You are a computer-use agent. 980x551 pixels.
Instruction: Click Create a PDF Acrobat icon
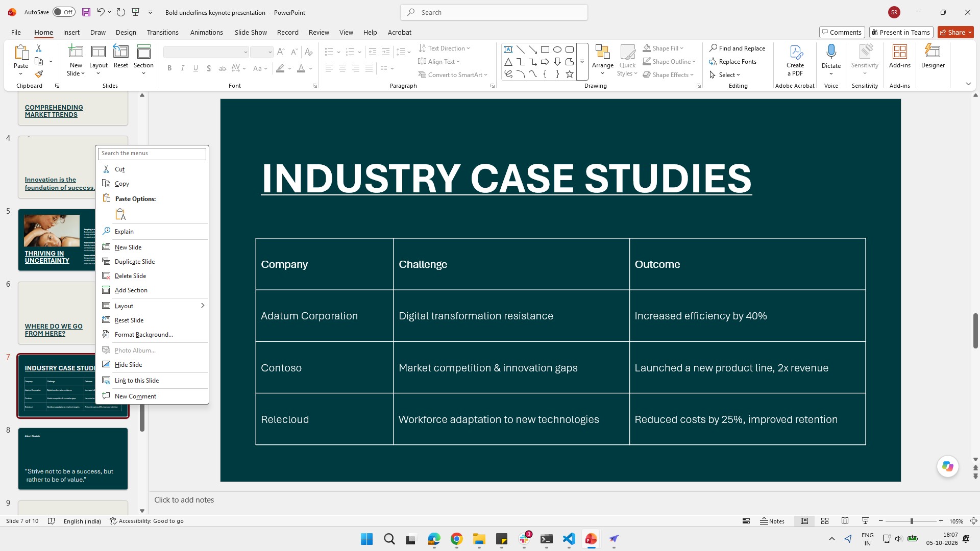pos(795,52)
